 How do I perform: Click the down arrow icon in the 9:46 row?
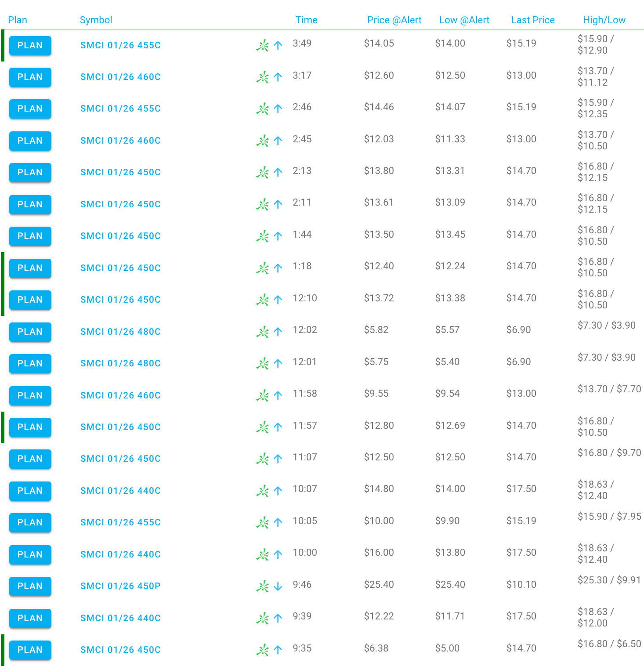(x=278, y=586)
